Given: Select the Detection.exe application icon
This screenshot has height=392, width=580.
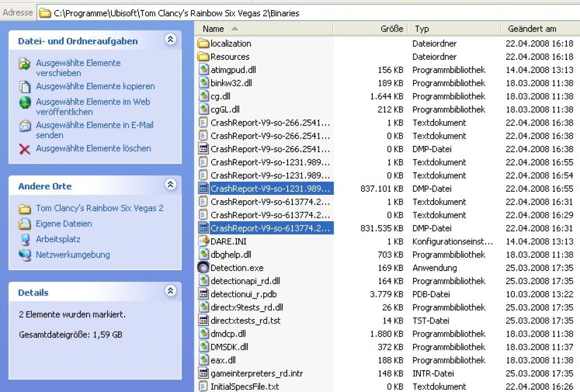Looking at the screenshot, I should tap(203, 267).
